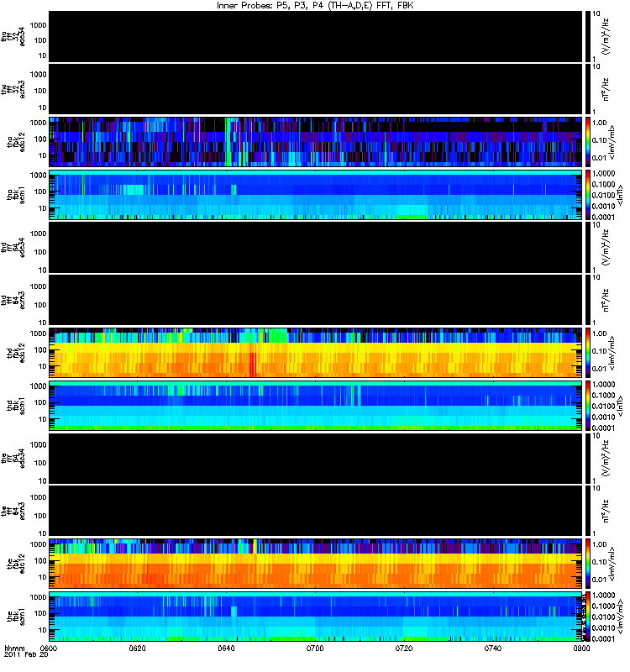The width and height of the screenshot is (630, 672).
Task: Click the plot title Inner Probes FFT, FBK
Action: 315,6
